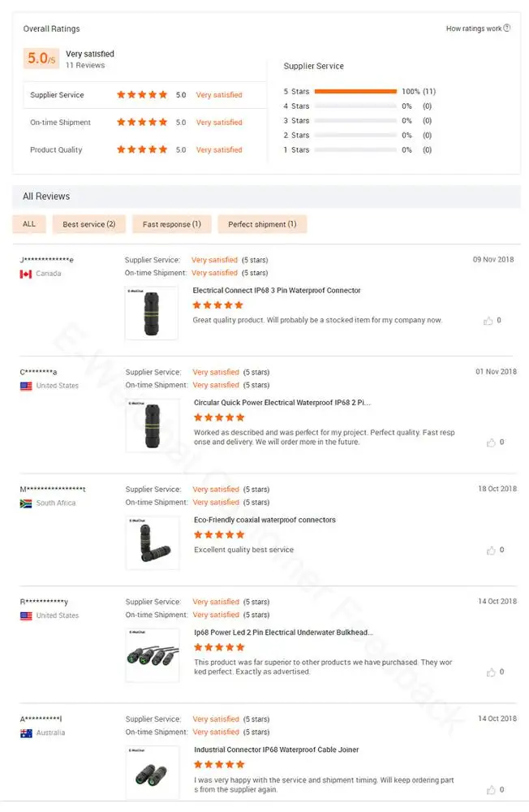Click thumbs-up on the Bulkhead connector review
Image resolution: width=529 pixels, height=812 pixels.
(491, 672)
